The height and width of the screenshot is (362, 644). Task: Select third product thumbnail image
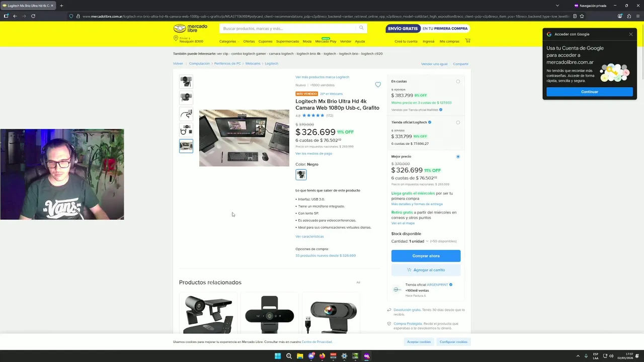(x=186, y=114)
